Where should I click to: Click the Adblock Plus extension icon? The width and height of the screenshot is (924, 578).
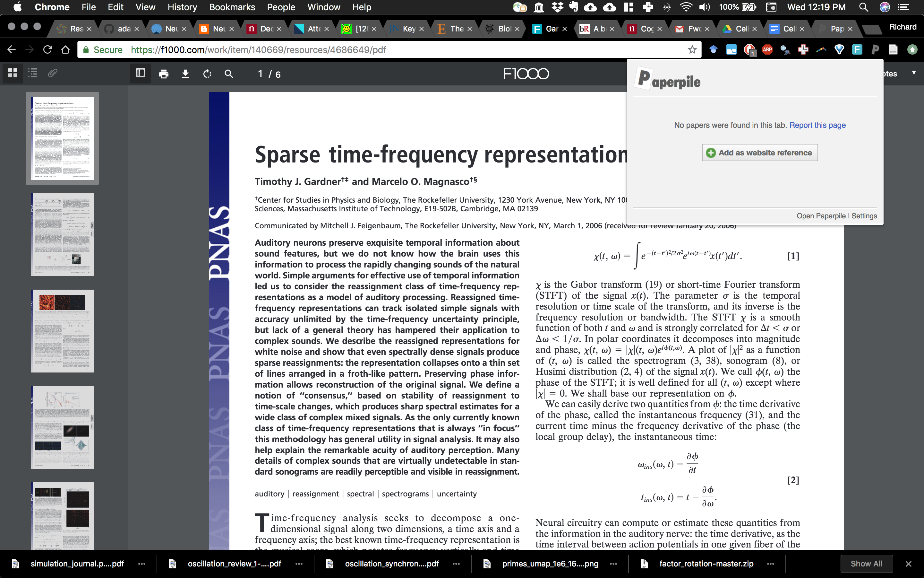coord(767,50)
